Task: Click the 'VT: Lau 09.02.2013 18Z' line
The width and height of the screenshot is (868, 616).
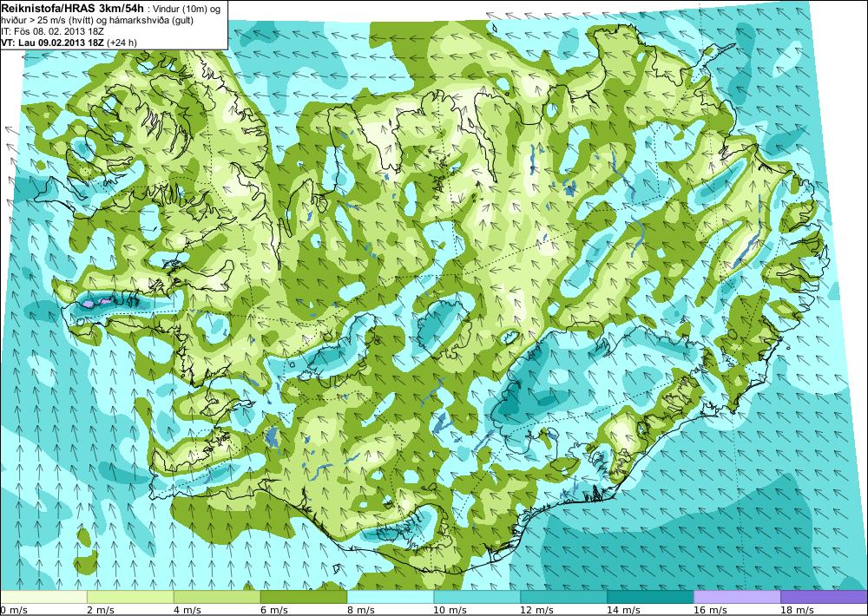Action: pos(54,43)
